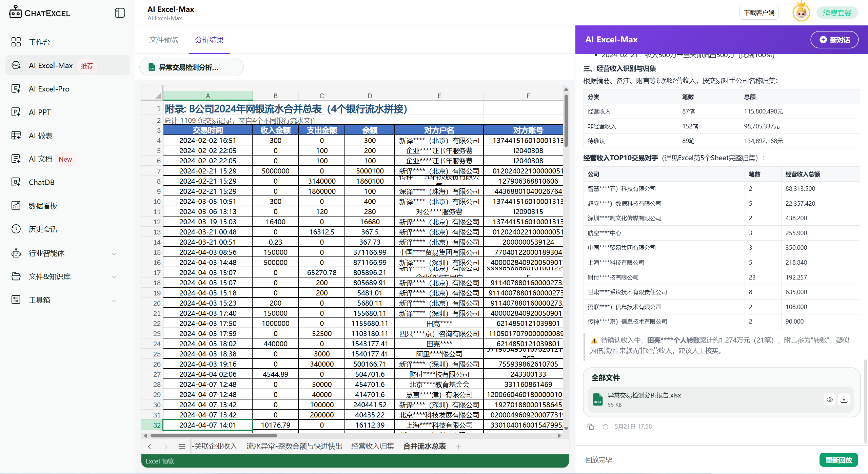Open the 历史会话 history icon

tap(16, 229)
